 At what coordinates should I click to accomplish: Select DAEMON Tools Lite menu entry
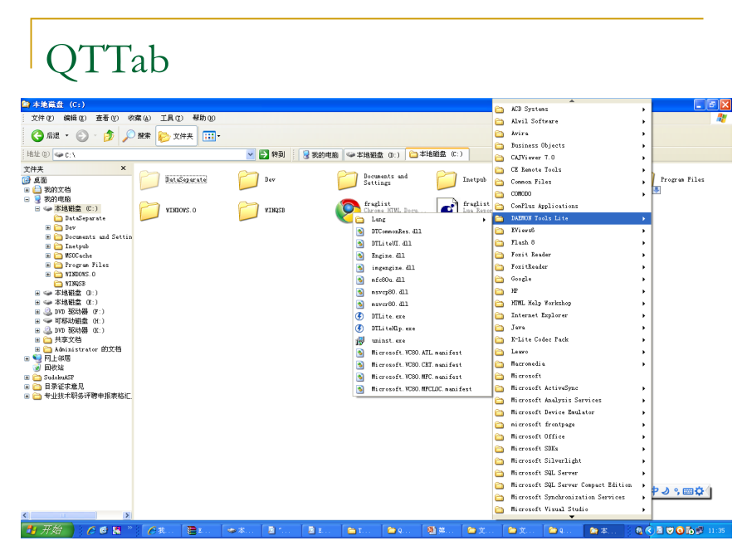(572, 218)
